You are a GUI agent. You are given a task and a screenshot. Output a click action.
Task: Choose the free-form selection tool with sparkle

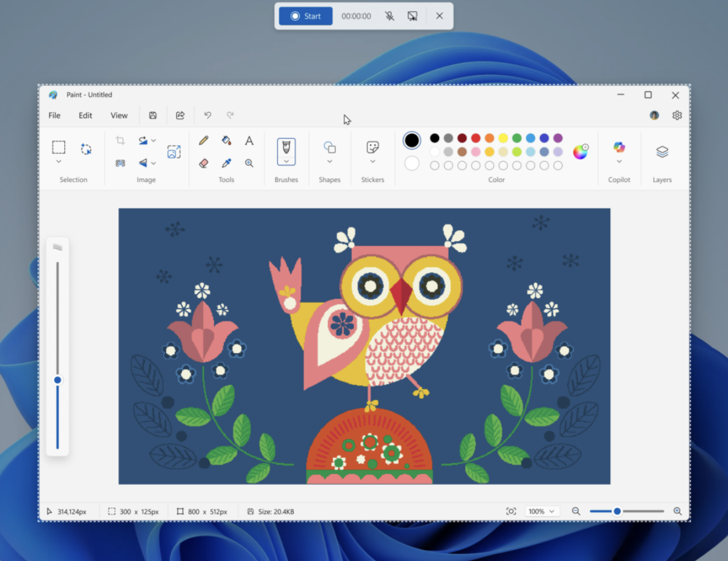click(86, 149)
